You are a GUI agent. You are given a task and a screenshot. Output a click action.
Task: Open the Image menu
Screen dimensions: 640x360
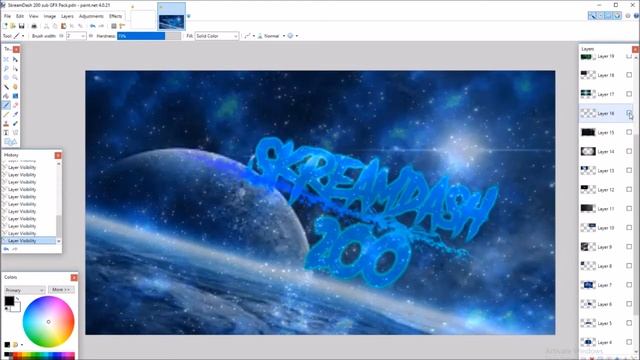[49, 16]
